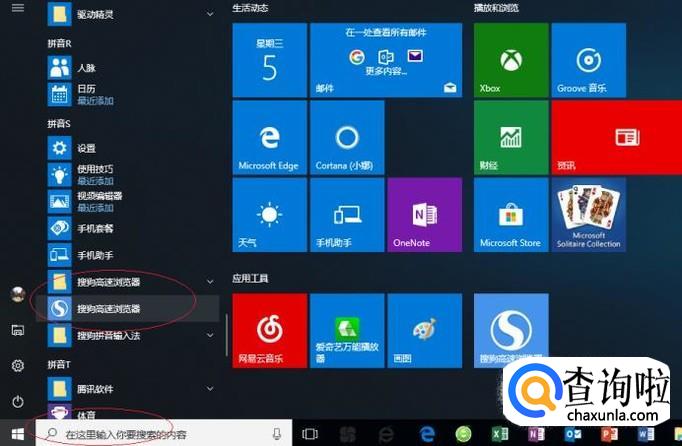Click the 播放和浏览 group title
Screen dimensions: 682x446
pos(496,8)
